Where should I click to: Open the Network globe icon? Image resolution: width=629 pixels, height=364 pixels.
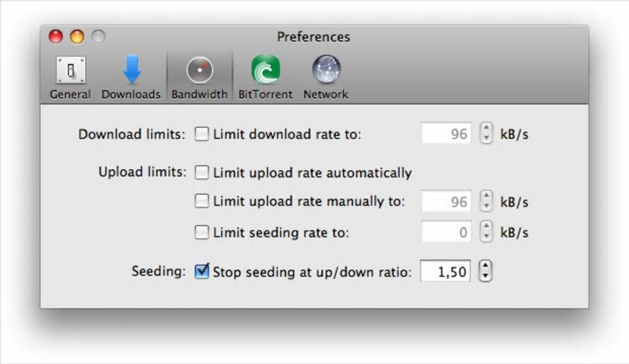[x=326, y=70]
